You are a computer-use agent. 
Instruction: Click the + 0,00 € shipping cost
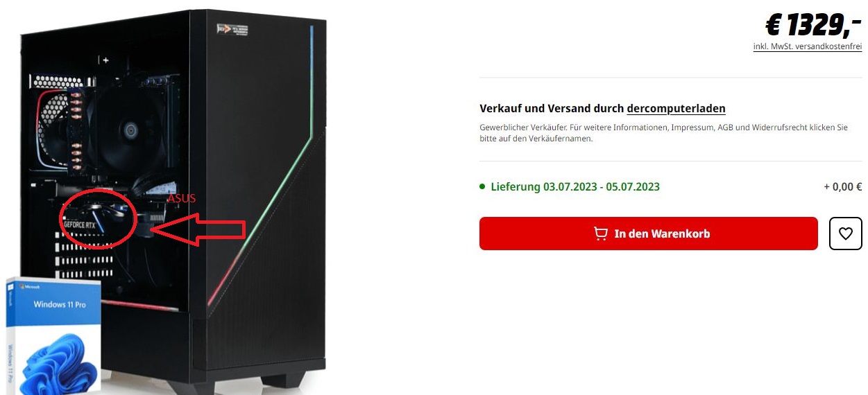pyautogui.click(x=842, y=186)
